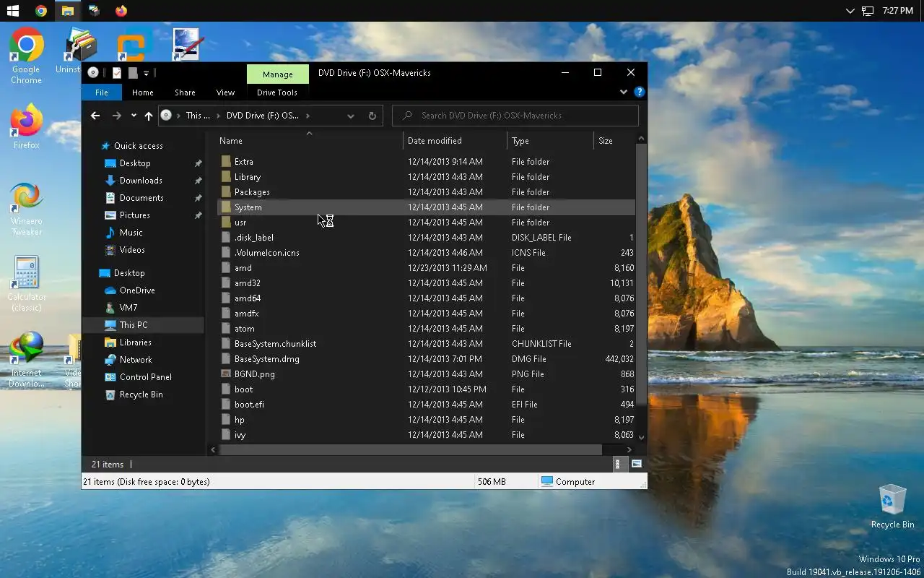Open Documents in navigation pane
This screenshot has width=924, height=578.
(x=141, y=198)
